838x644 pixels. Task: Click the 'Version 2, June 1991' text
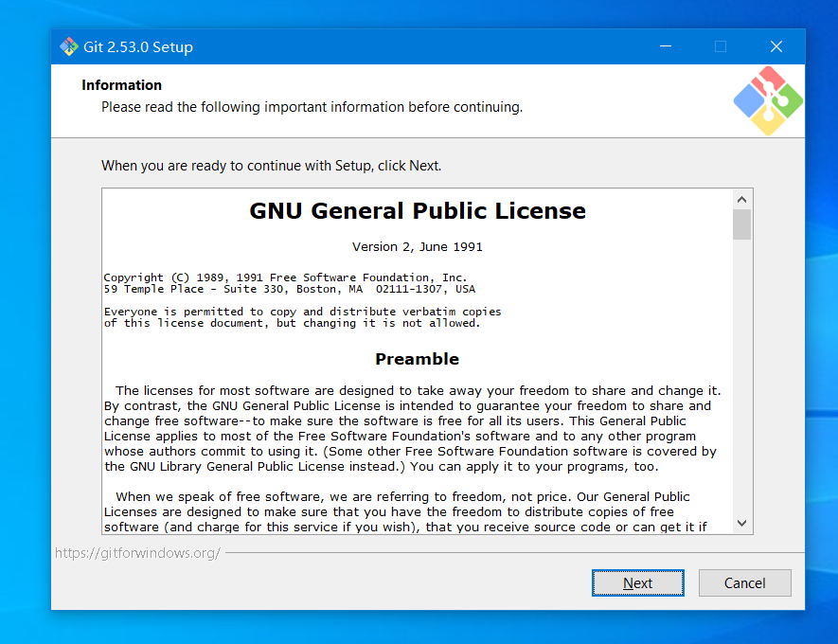click(417, 247)
